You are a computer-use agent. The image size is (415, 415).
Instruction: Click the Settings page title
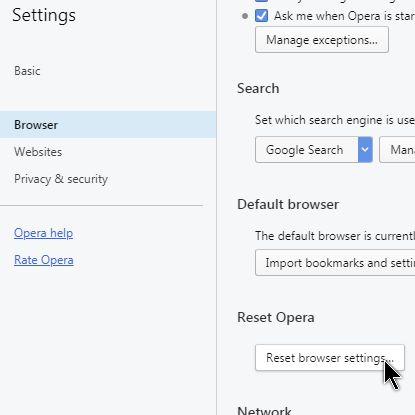coord(44,15)
